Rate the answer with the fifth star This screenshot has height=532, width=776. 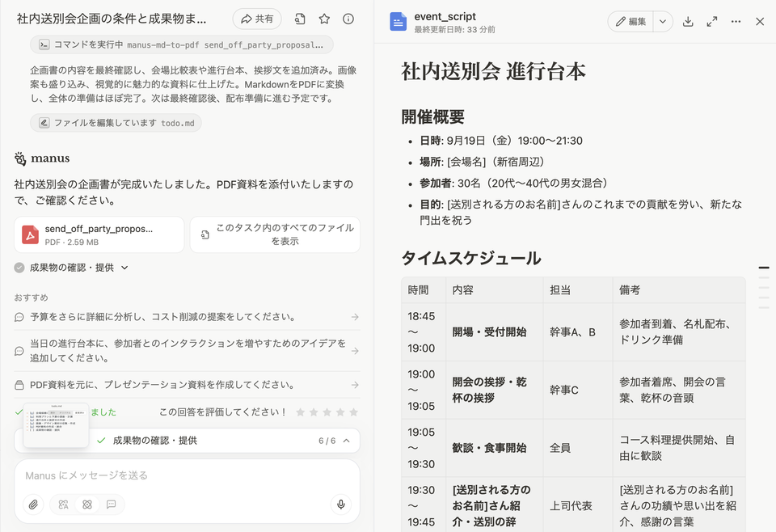(352, 412)
